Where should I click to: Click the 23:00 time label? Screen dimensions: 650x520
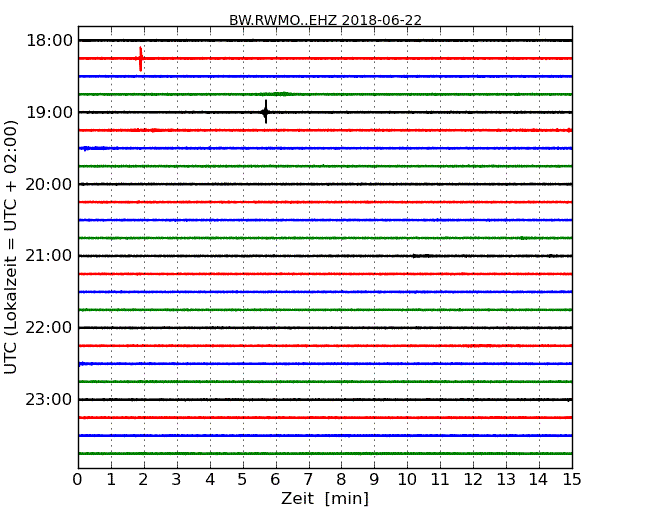[49, 399]
